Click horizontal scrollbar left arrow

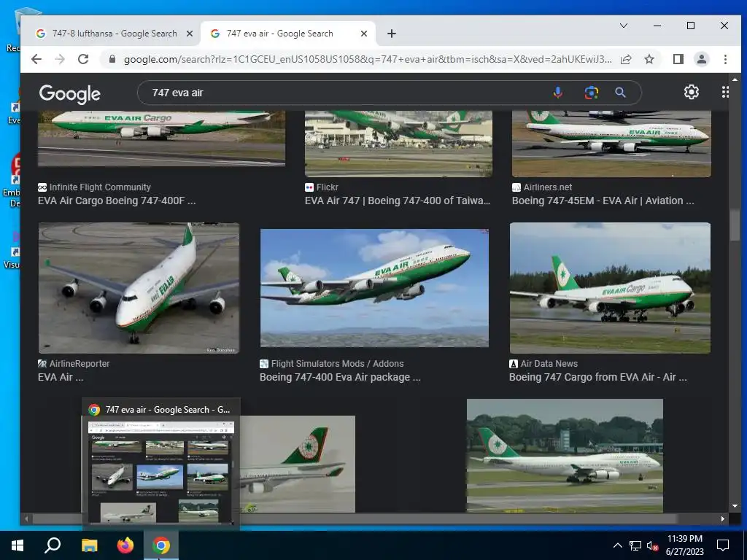coord(26,518)
